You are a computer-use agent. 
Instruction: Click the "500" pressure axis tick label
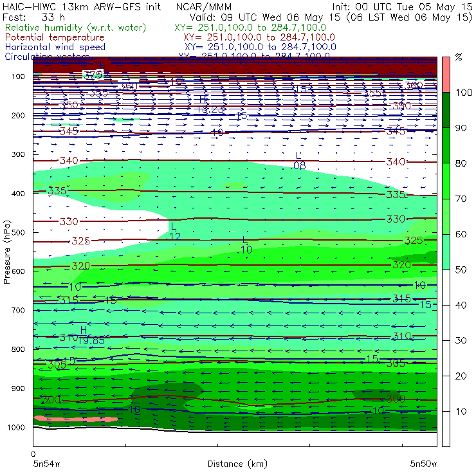coord(18,232)
